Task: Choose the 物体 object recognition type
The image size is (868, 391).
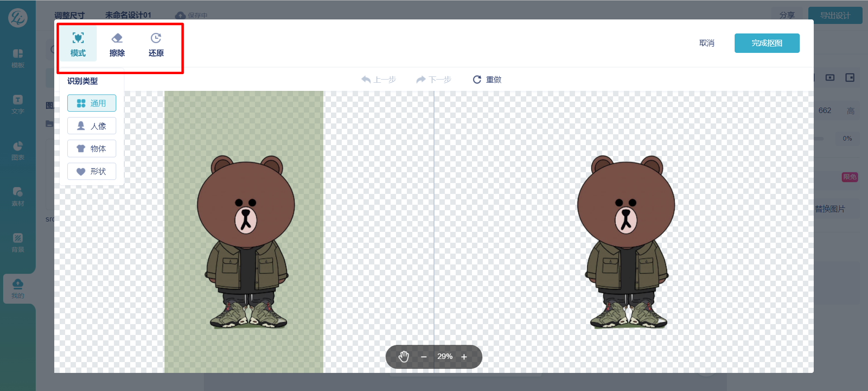Action: click(92, 148)
